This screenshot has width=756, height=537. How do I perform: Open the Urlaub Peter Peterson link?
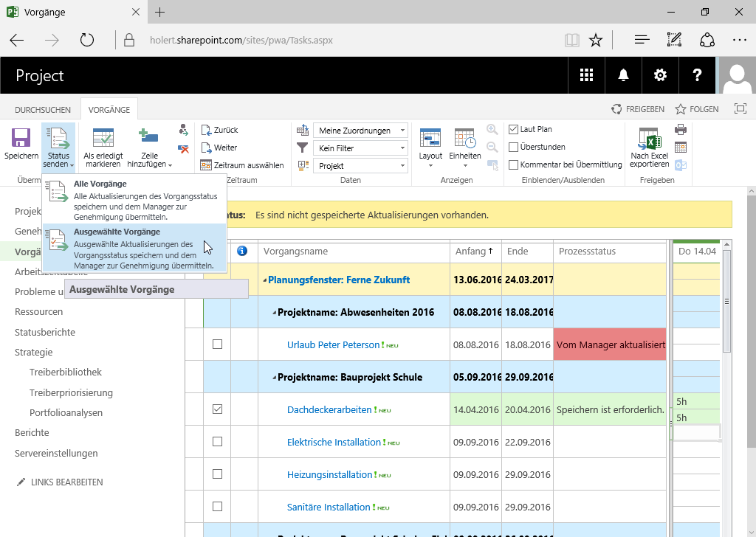point(333,344)
